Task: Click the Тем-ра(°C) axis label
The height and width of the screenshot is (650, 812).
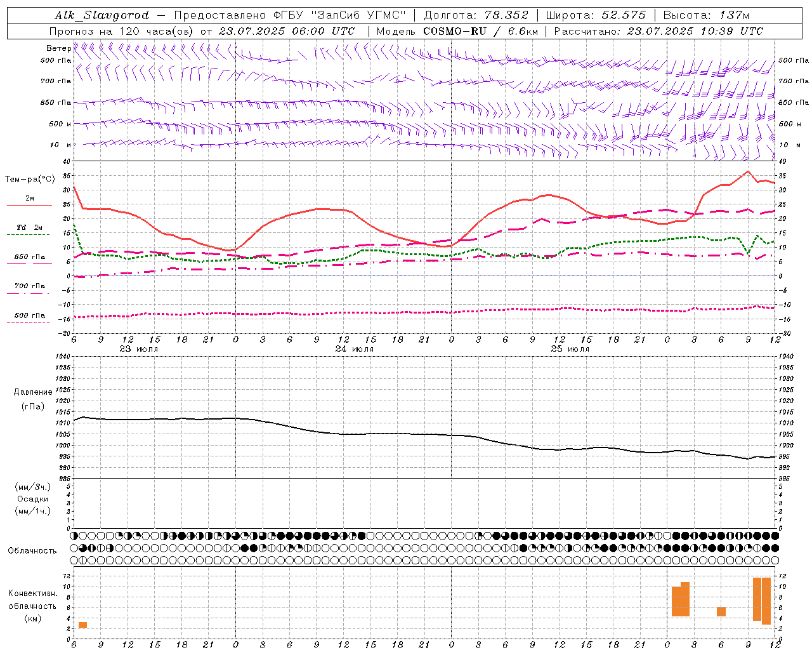Action: [x=30, y=180]
